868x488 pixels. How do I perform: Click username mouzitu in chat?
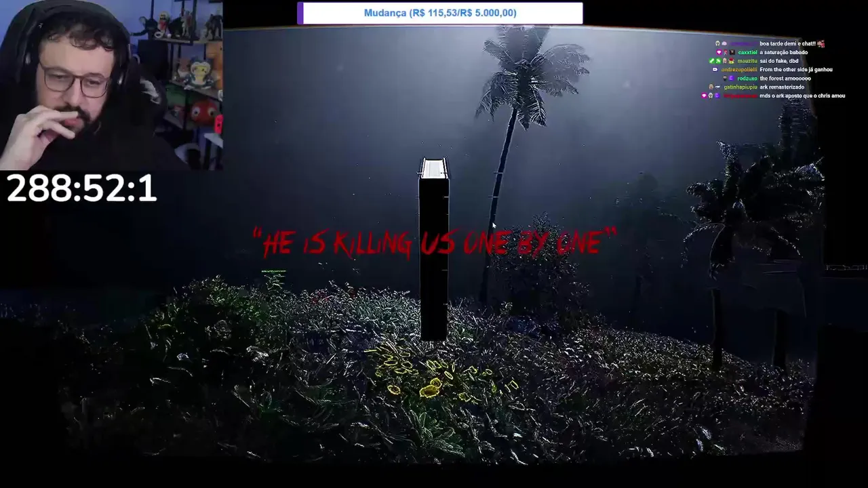pyautogui.click(x=747, y=61)
